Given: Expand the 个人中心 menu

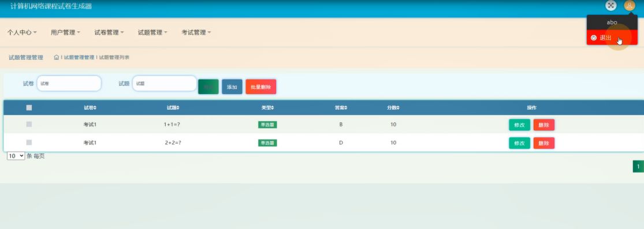Looking at the screenshot, I should [x=22, y=32].
